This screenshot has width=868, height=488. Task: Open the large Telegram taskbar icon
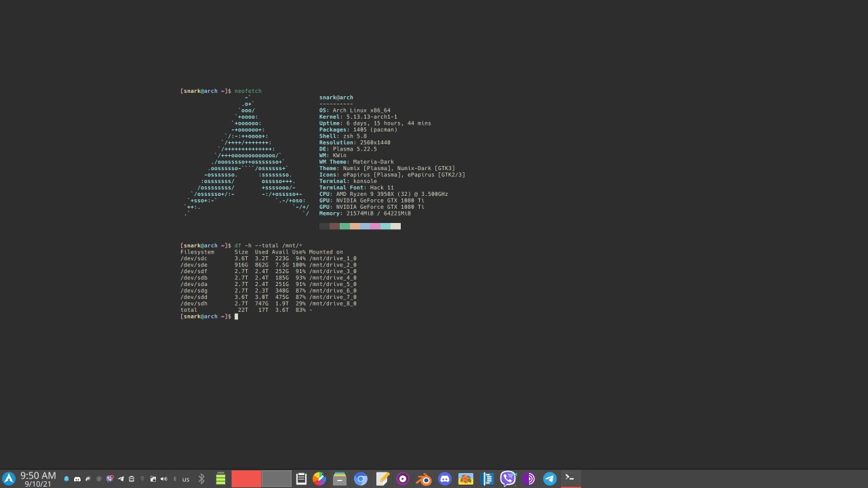550,479
